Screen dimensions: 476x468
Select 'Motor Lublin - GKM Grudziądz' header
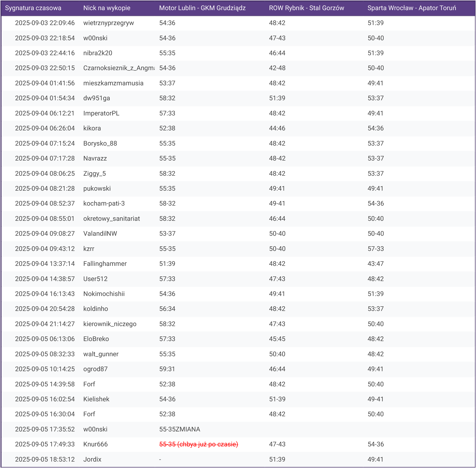(x=202, y=8)
